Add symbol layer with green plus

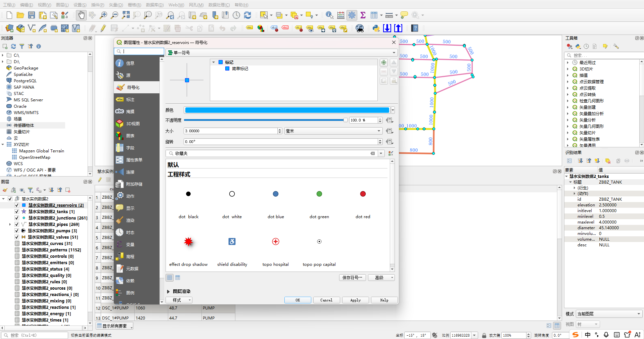384,62
